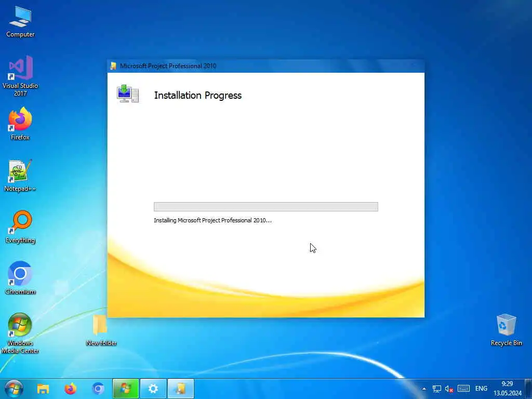532x399 pixels.
Task: Click the Show desktop strip
Action: pyautogui.click(x=528, y=389)
